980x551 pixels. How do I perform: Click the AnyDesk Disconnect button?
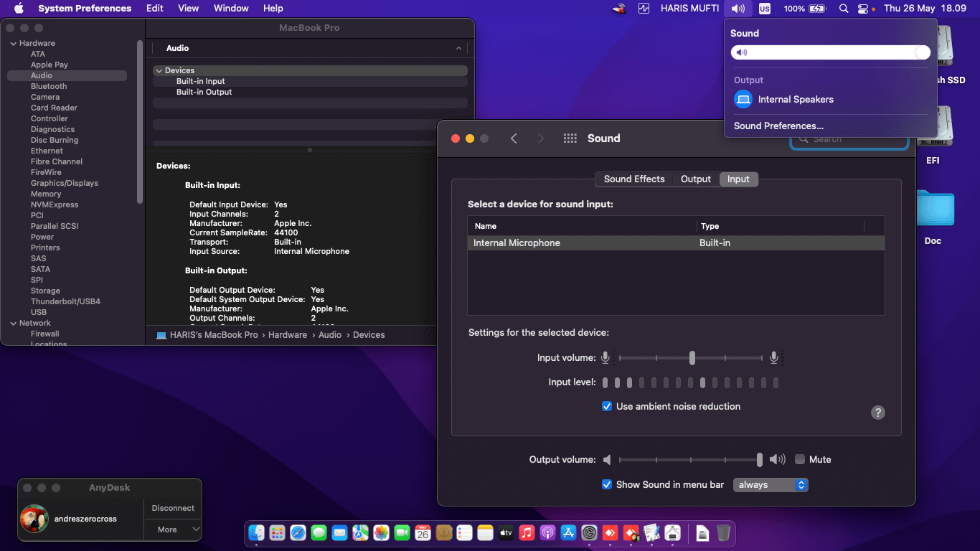[173, 508]
